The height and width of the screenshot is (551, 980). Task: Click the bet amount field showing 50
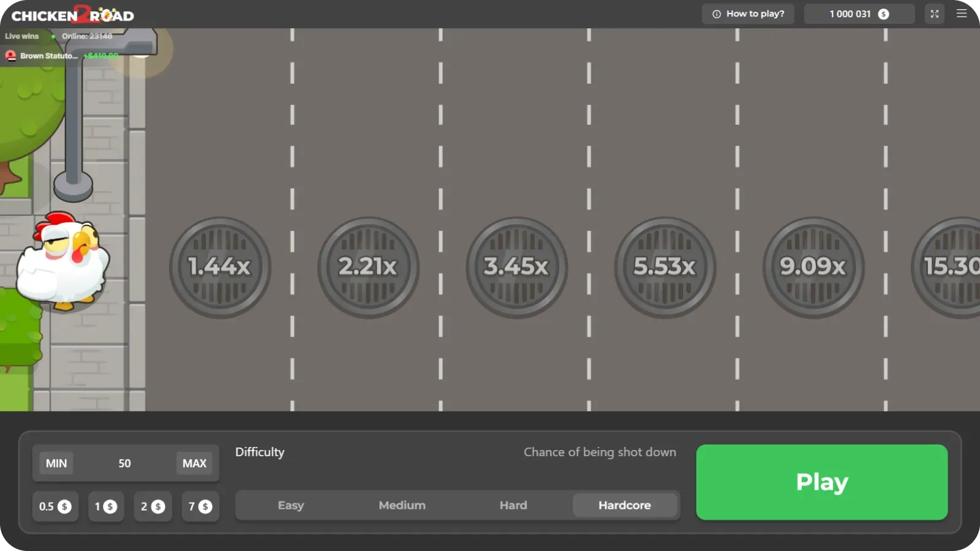[125, 463]
